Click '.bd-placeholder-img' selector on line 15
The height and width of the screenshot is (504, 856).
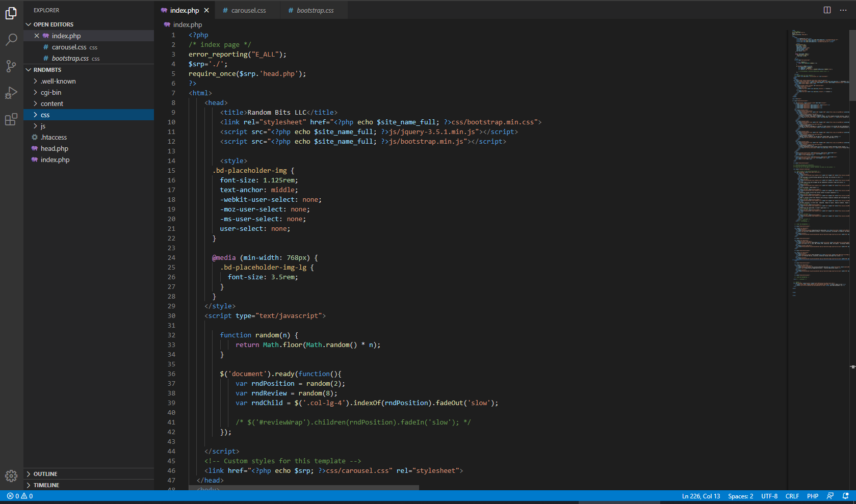(x=249, y=171)
